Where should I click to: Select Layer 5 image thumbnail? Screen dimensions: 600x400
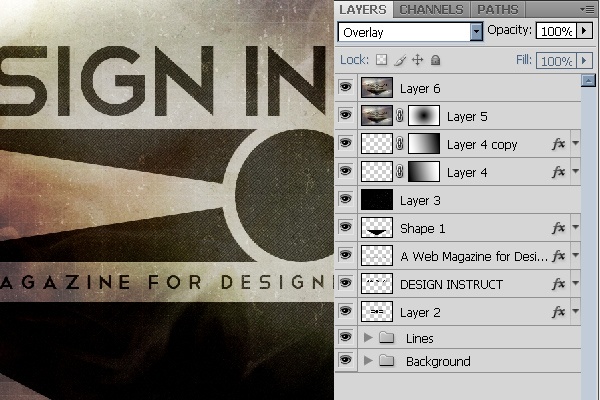pos(377,116)
